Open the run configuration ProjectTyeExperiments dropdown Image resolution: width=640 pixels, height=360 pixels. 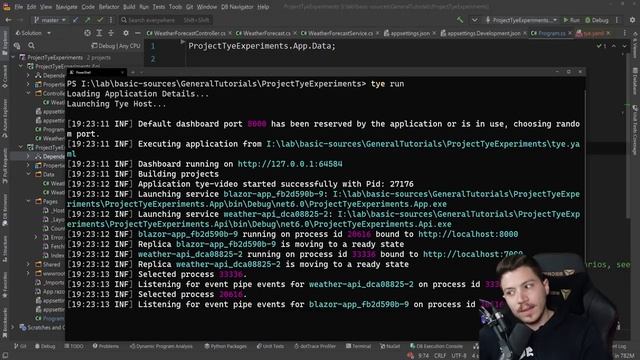[521, 20]
